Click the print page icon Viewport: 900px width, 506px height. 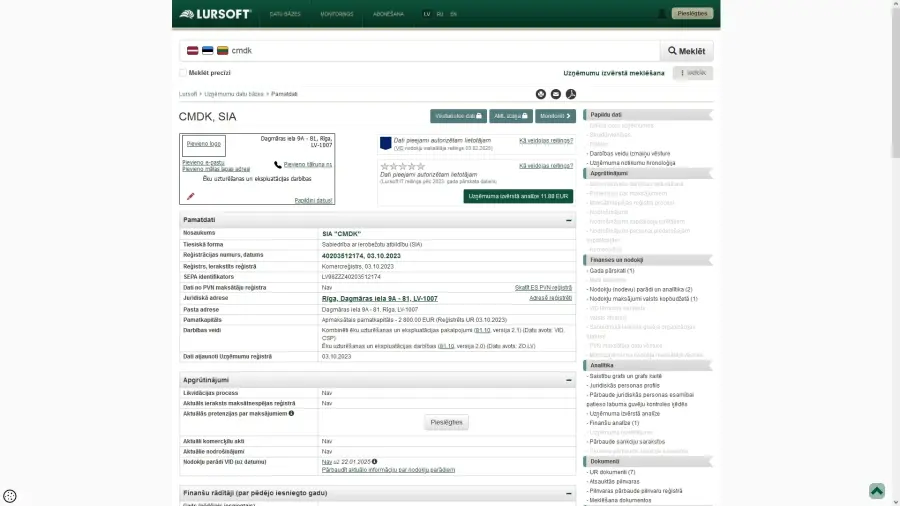coord(541,94)
